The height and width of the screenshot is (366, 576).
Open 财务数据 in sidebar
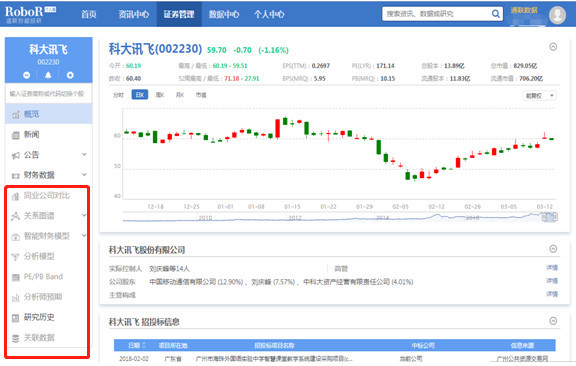[x=48, y=175]
